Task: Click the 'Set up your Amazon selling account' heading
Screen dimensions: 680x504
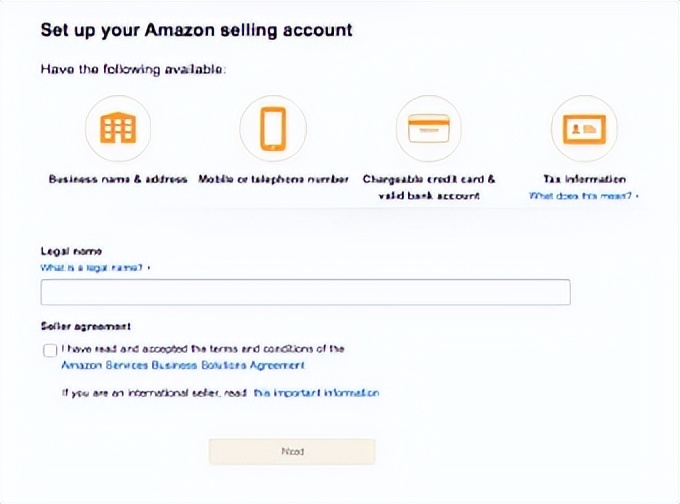Action: pyautogui.click(x=196, y=30)
